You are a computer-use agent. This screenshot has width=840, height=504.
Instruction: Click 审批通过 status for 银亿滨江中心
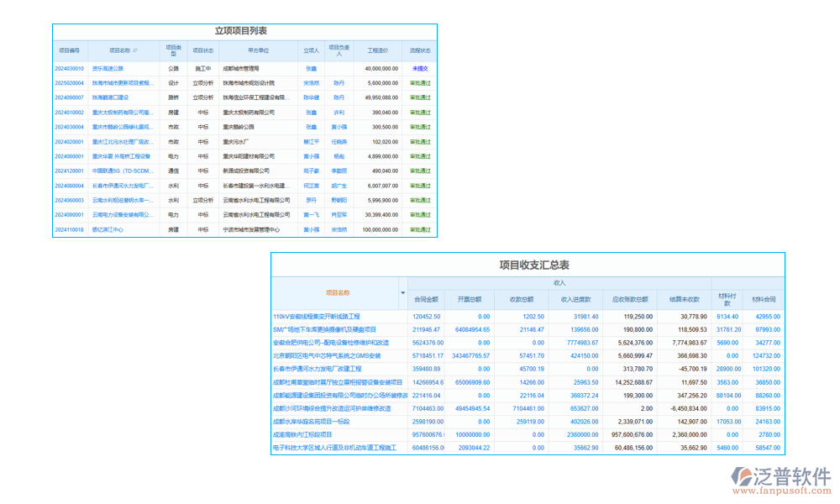(420, 229)
